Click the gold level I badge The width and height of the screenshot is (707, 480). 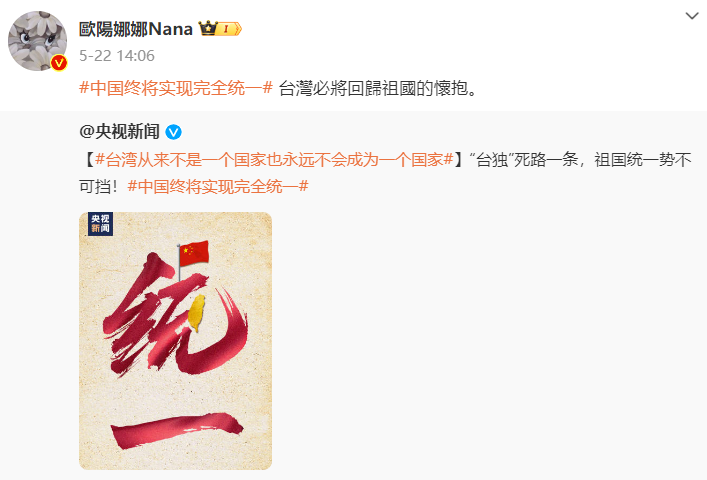pyautogui.click(x=229, y=29)
